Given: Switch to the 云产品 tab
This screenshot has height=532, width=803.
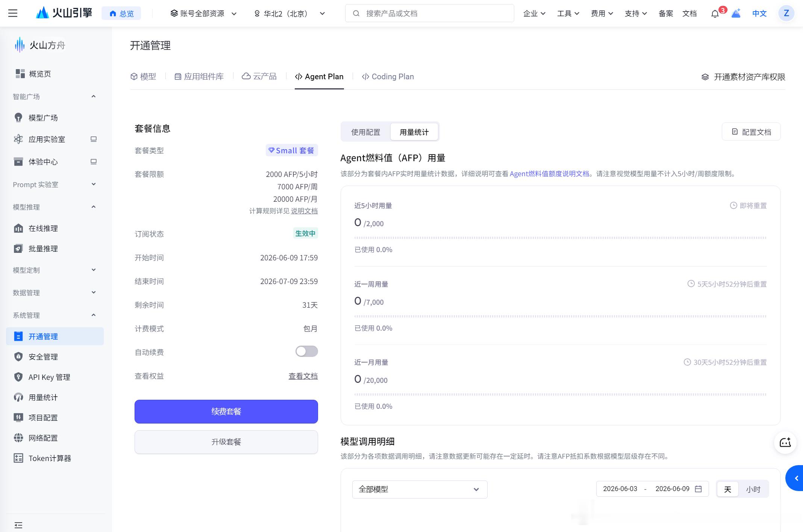Looking at the screenshot, I should pyautogui.click(x=259, y=77).
